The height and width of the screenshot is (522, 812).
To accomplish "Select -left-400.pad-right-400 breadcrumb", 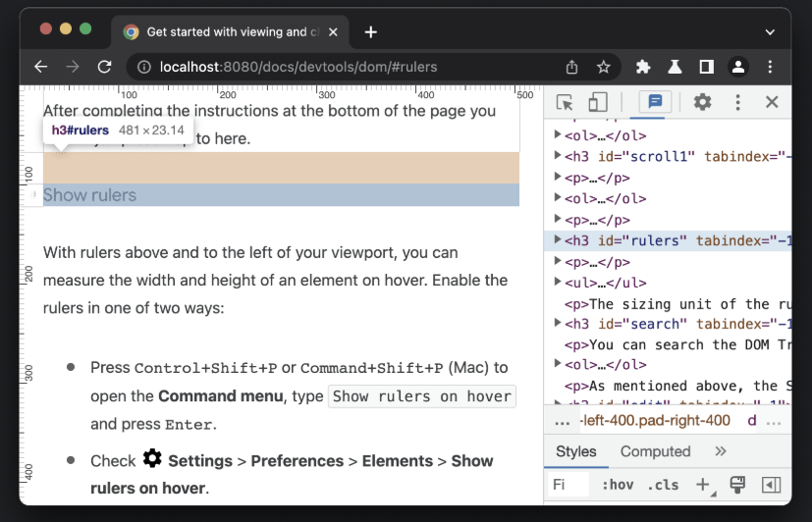I will [655, 421].
